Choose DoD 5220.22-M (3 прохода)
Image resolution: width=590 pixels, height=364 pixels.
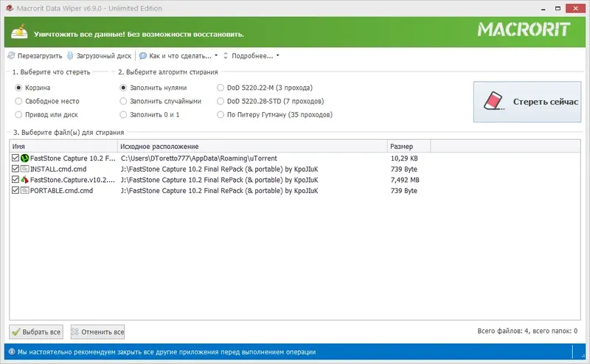[221, 88]
